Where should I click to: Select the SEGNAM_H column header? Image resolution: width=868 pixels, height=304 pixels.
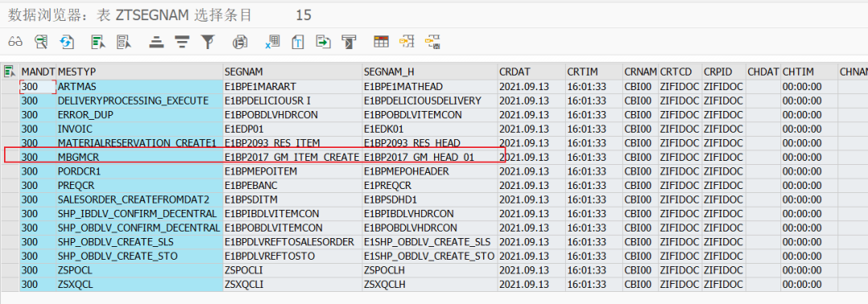coord(429,72)
